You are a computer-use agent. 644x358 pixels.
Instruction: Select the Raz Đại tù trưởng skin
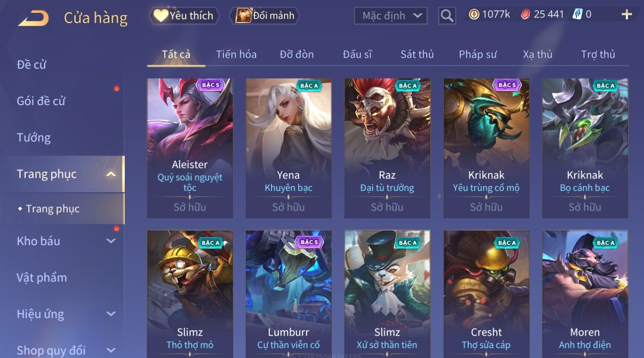point(387,148)
